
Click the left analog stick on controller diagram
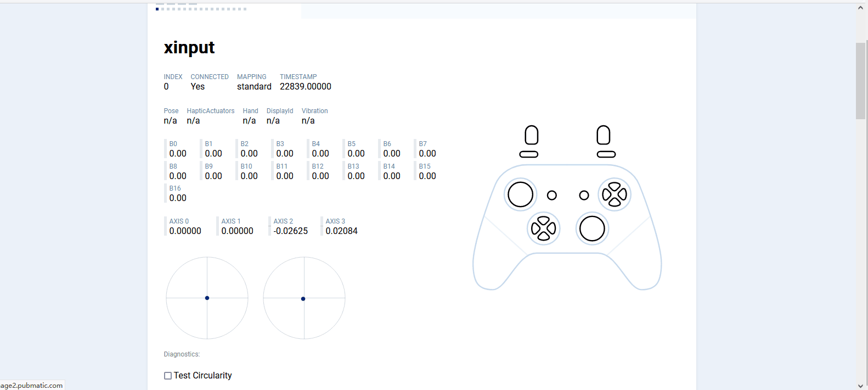click(x=520, y=194)
